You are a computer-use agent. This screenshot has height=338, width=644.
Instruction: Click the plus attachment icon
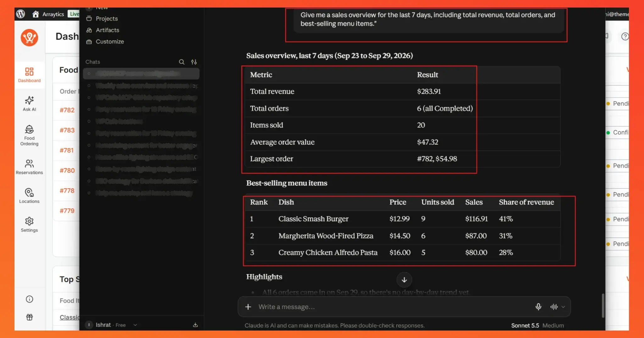coord(248,307)
